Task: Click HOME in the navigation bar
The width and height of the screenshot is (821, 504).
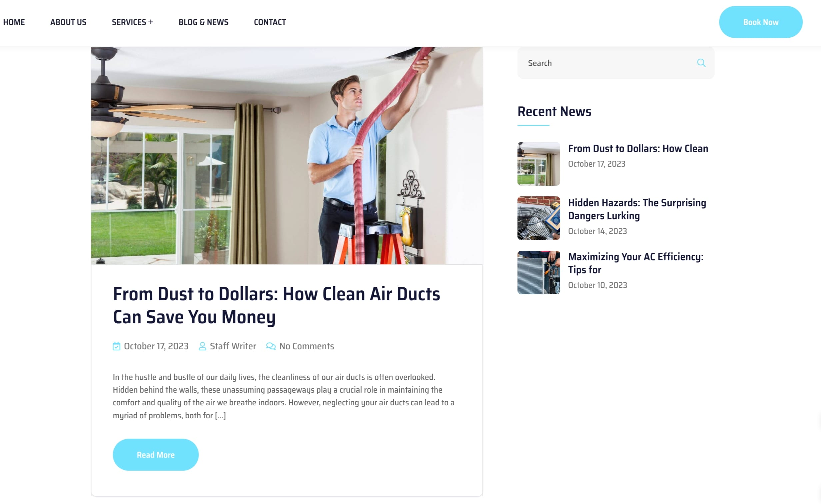Action: 14,22
